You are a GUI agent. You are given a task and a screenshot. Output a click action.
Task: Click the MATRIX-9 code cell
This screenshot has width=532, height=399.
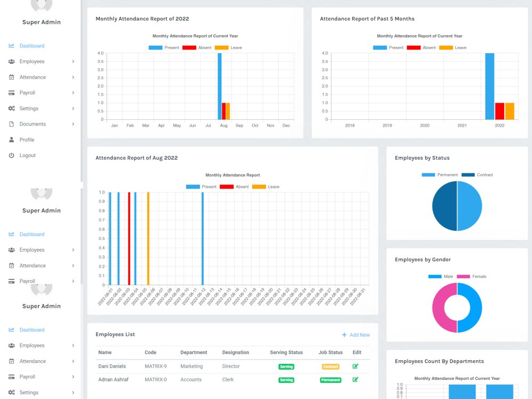(x=155, y=367)
